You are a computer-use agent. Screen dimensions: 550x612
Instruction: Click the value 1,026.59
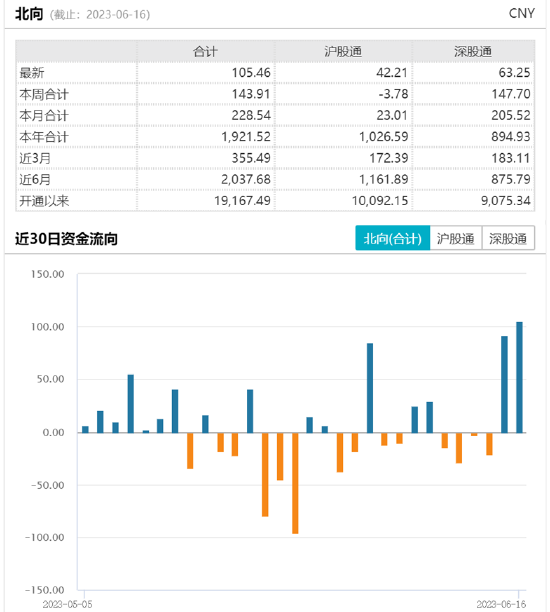pyautogui.click(x=384, y=137)
